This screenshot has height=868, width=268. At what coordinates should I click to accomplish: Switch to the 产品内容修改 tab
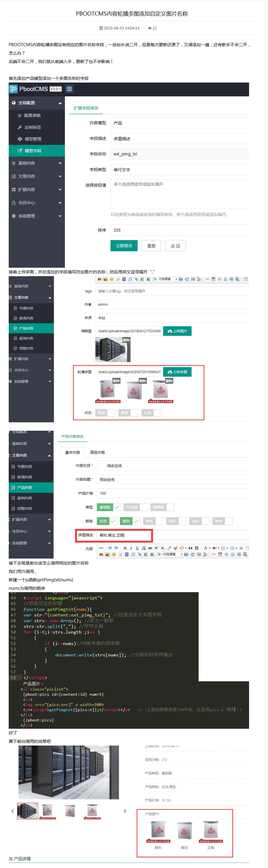[x=72, y=436]
